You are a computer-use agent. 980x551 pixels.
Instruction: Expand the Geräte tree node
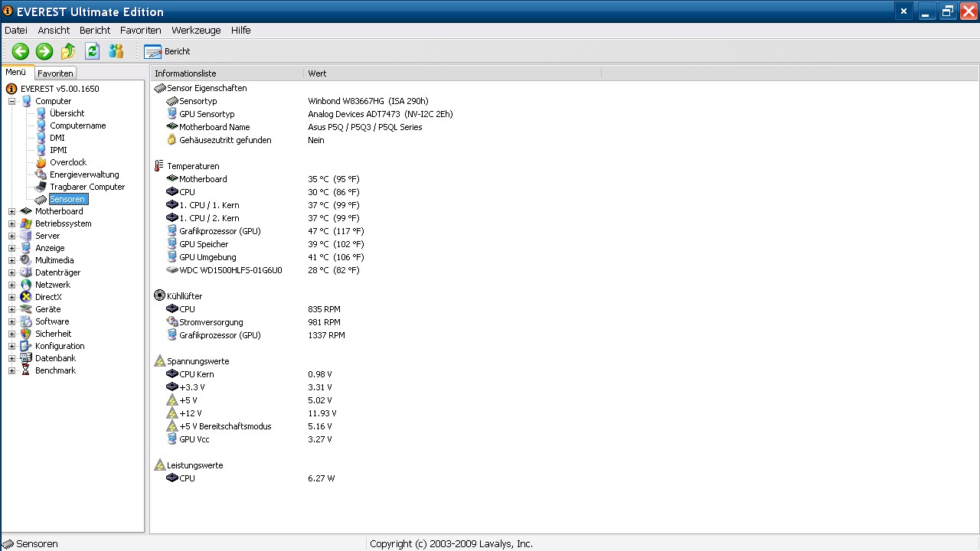coord(11,309)
